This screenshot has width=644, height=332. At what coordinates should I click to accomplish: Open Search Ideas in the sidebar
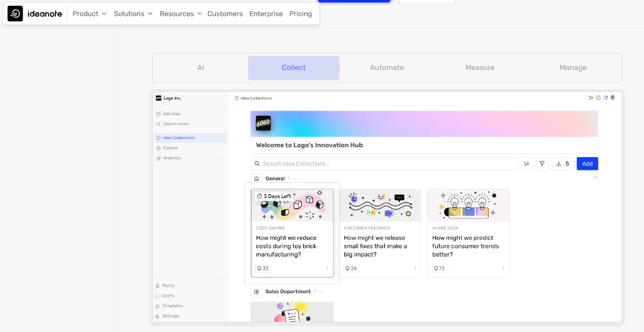pos(172,124)
